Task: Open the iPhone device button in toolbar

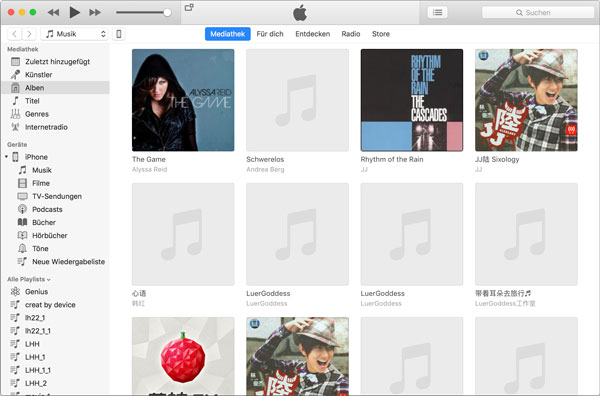Action: (x=119, y=34)
